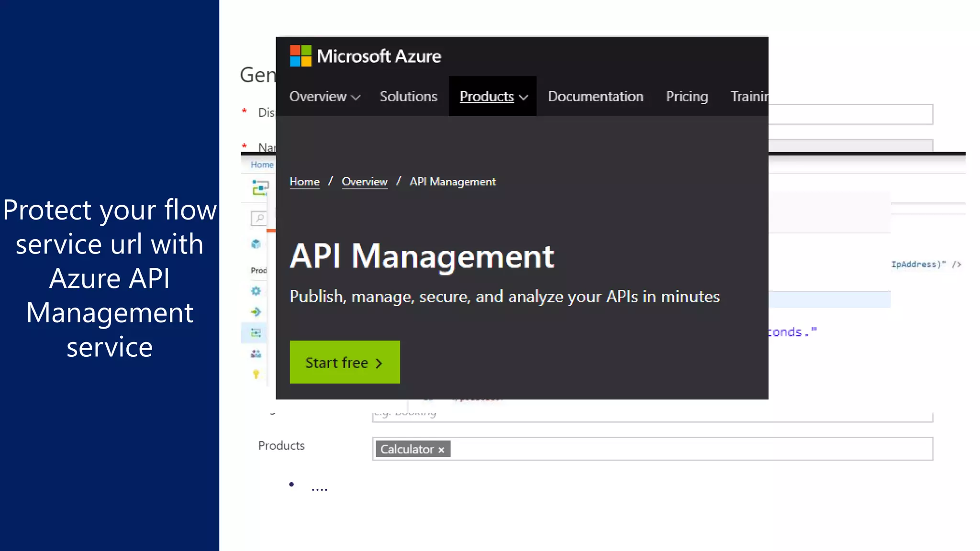Click the top display name input field
980x551 pixels.
[x=851, y=114]
